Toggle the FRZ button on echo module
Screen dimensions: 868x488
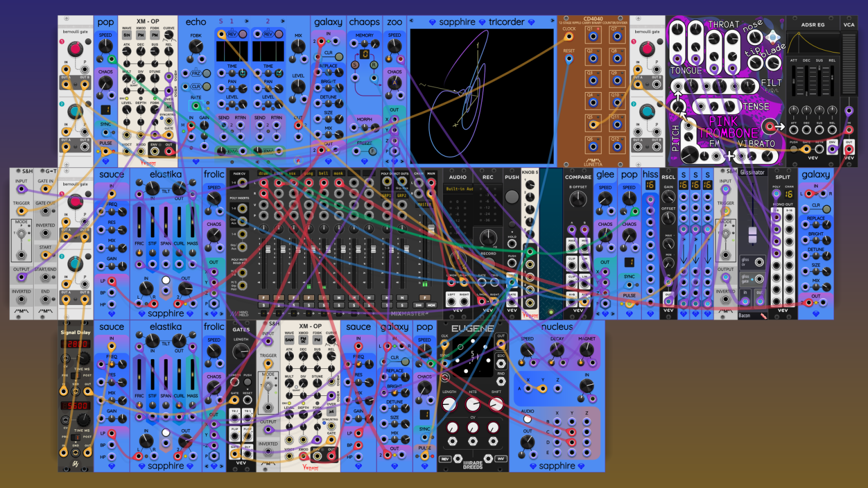[x=207, y=73]
